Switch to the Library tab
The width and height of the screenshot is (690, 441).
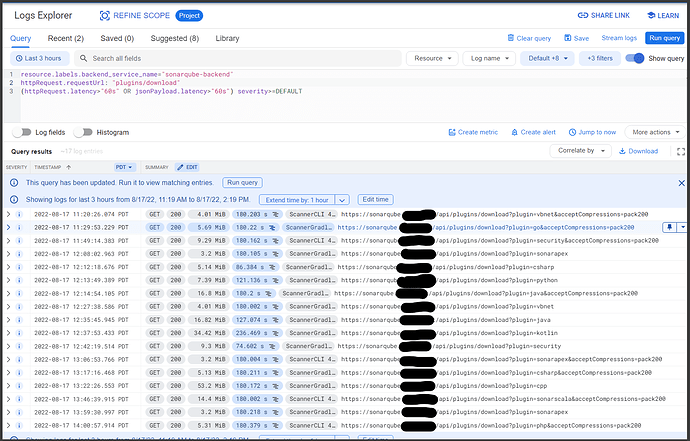point(228,38)
